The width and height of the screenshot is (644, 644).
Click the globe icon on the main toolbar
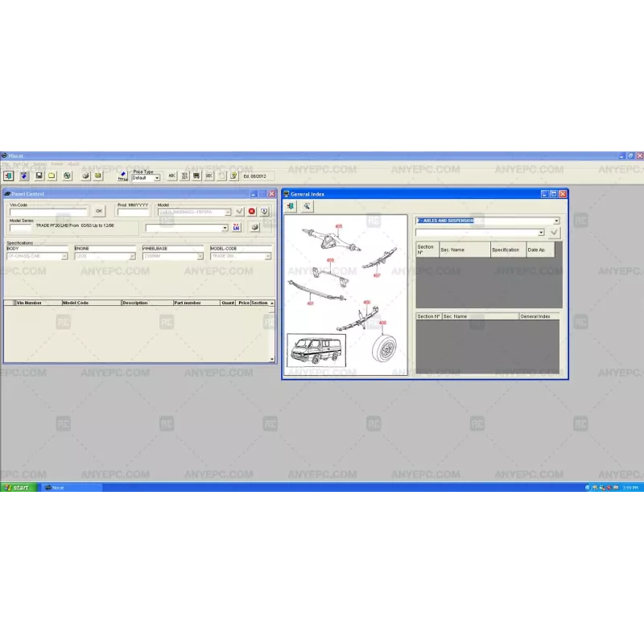[65, 176]
